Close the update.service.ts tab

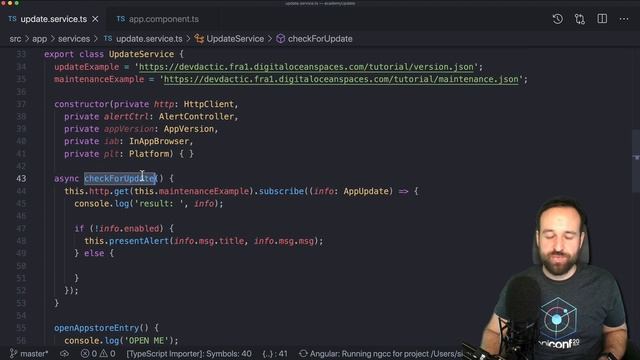(95, 19)
